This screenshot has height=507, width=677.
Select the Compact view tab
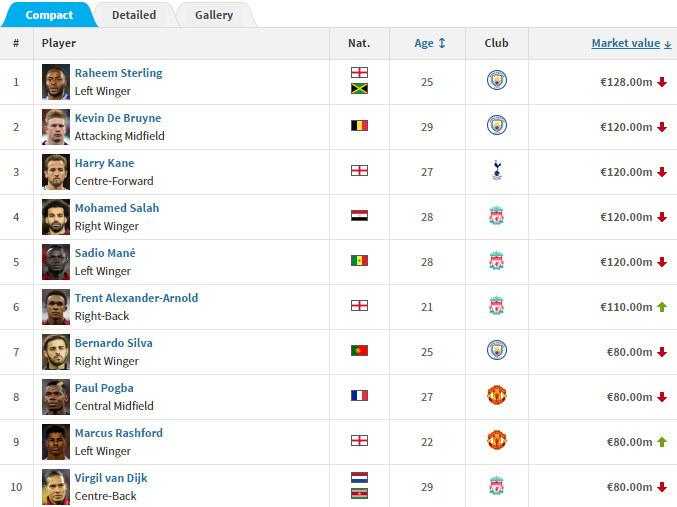point(49,15)
